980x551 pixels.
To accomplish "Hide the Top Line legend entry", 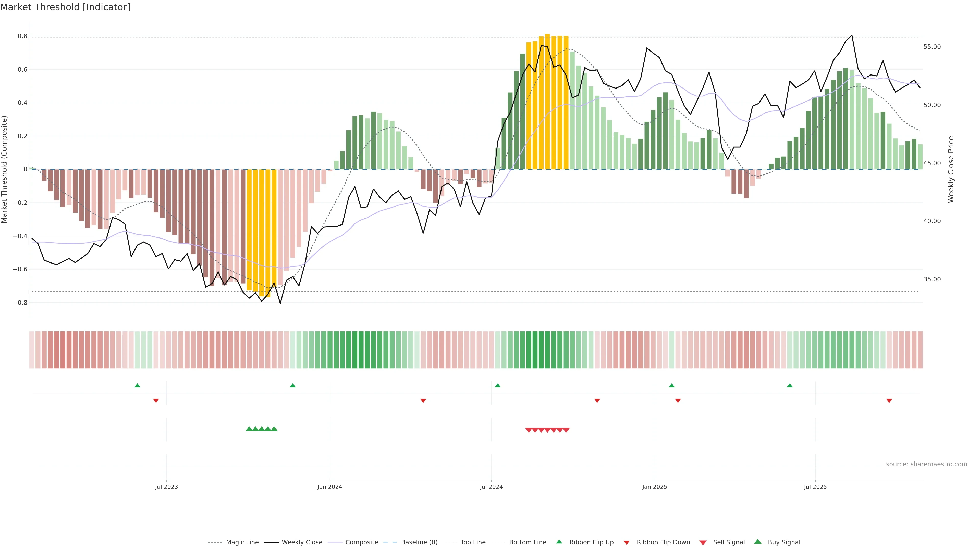I will pos(473,542).
